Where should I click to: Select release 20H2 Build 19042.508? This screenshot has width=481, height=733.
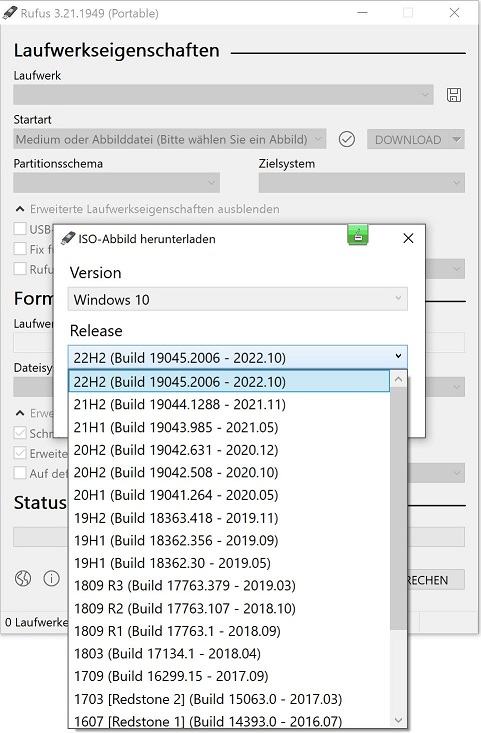click(229, 472)
